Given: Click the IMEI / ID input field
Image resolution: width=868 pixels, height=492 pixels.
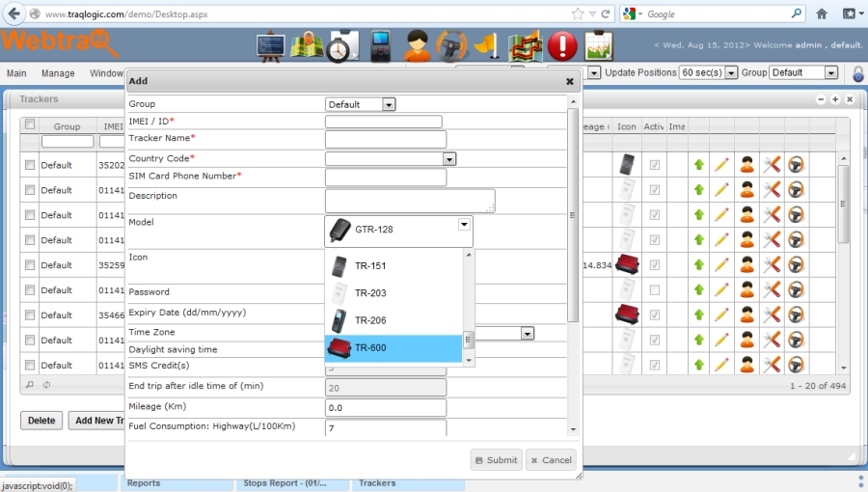Looking at the screenshot, I should point(384,122).
